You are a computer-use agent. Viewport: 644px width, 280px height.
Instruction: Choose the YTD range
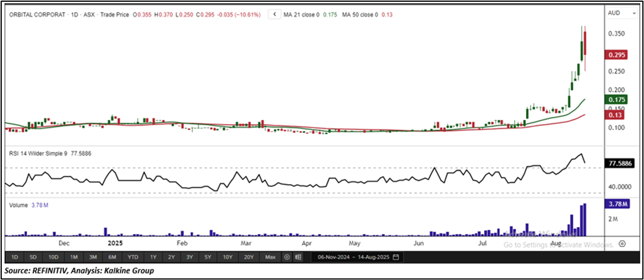click(133, 258)
